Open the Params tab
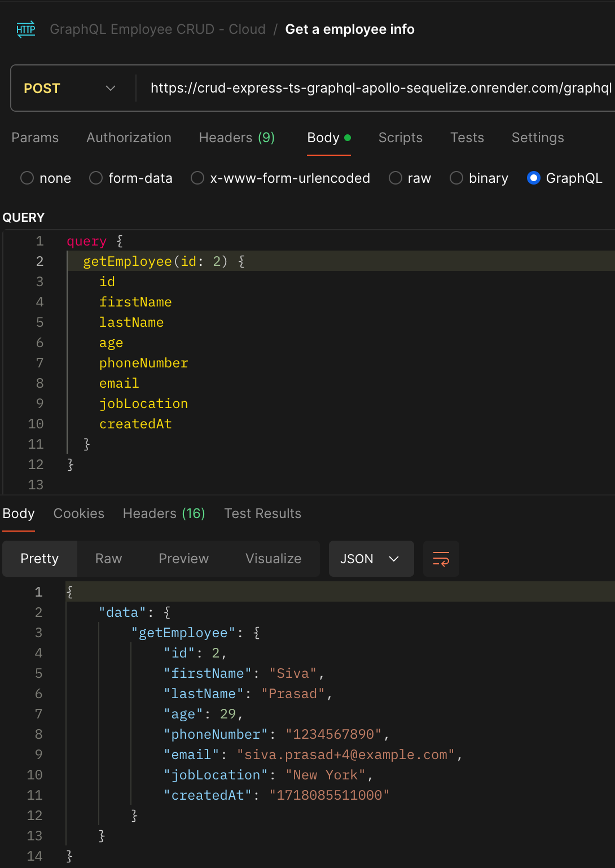Viewport: 615px width, 868px height. (x=35, y=138)
